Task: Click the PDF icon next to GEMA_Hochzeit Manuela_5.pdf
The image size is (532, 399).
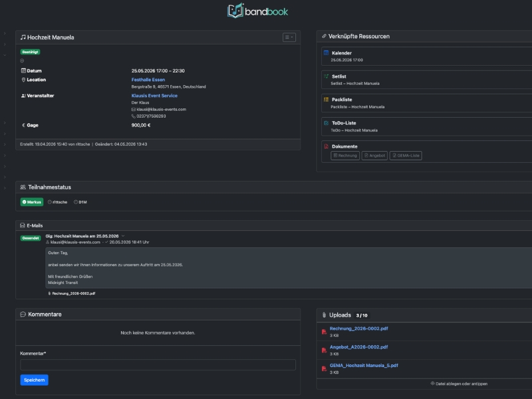Action: point(324,368)
